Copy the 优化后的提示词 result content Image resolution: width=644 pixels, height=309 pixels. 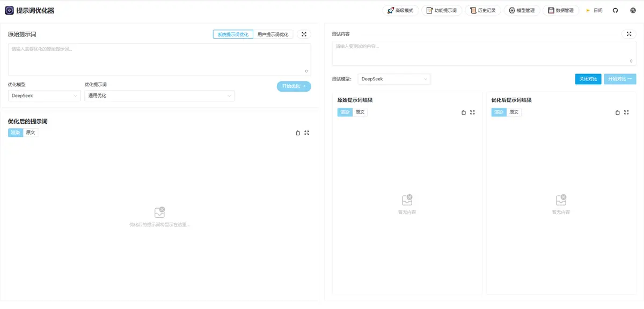(x=298, y=133)
